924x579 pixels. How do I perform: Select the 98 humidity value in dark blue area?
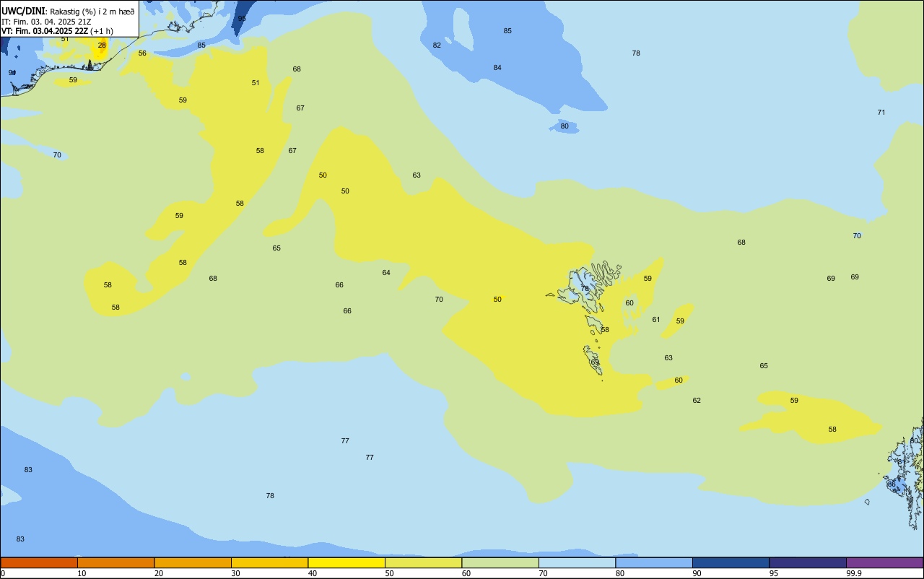[x=242, y=18]
